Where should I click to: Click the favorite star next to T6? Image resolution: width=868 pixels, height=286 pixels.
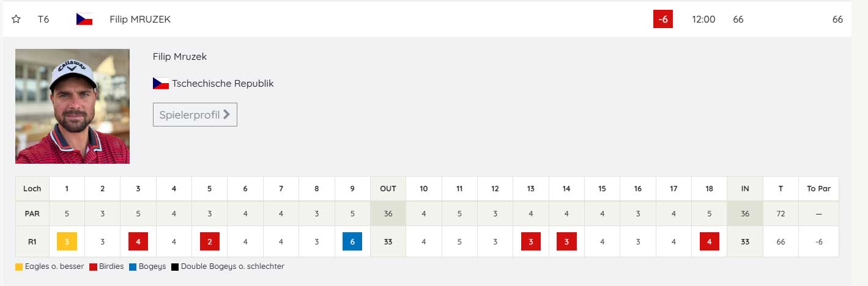point(17,20)
